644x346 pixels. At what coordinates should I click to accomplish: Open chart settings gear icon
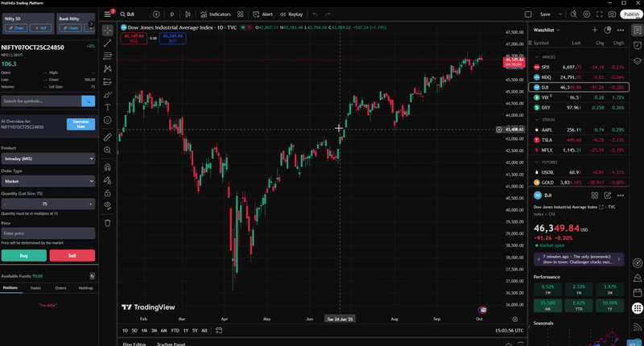(587, 14)
